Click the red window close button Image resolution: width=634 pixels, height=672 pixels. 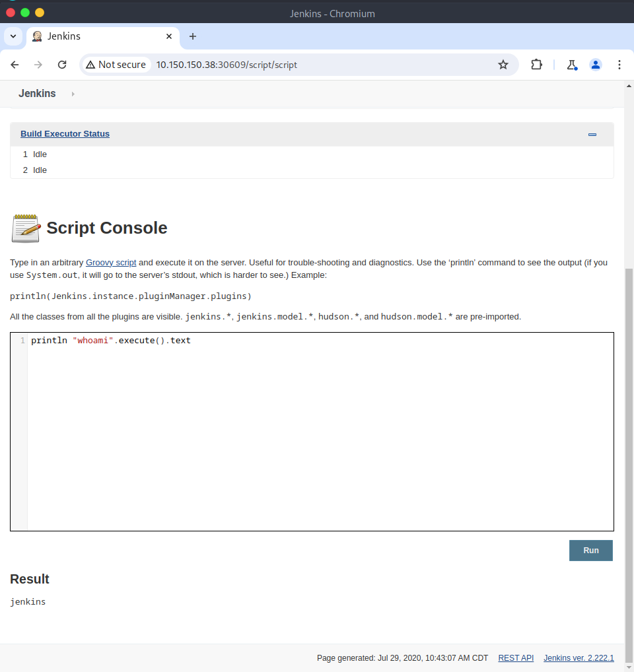(11, 13)
